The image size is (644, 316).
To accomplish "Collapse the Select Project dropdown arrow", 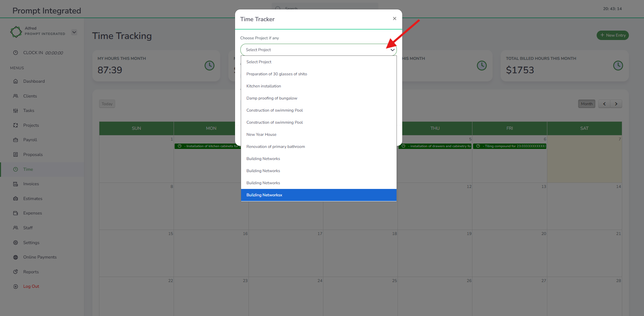I will pyautogui.click(x=392, y=50).
